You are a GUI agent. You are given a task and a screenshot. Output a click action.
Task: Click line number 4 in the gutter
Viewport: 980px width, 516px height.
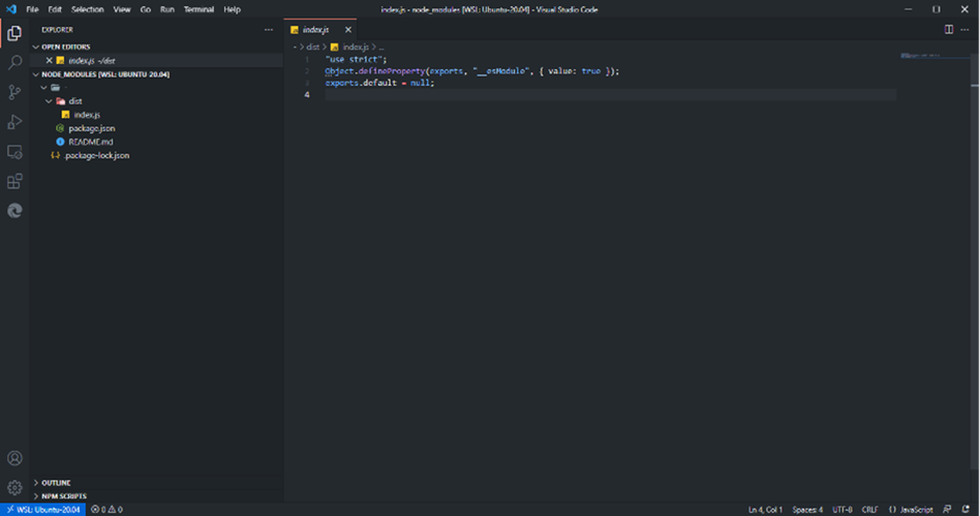pos(307,94)
